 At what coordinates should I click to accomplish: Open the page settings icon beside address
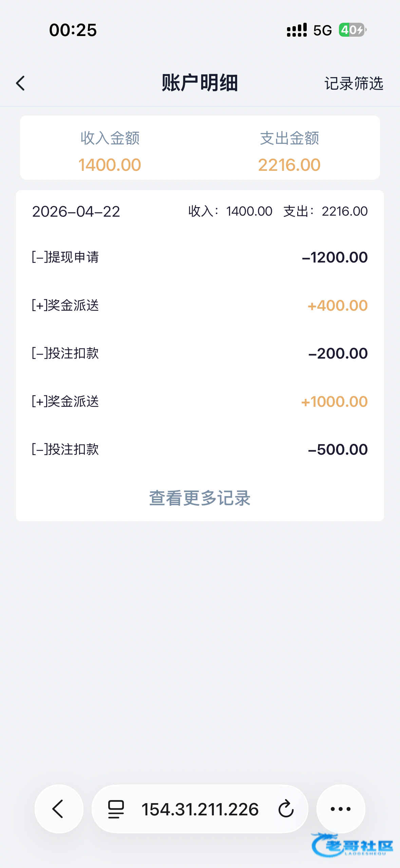(116, 809)
